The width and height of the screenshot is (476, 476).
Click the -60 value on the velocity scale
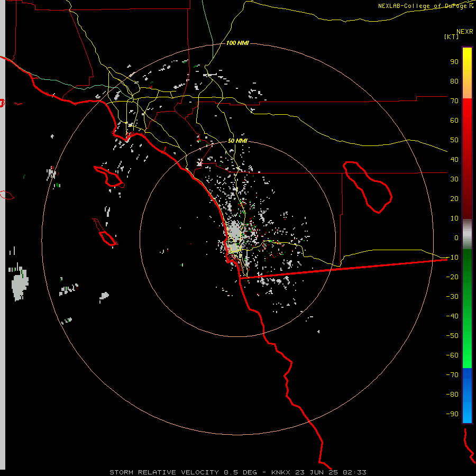[452, 355]
